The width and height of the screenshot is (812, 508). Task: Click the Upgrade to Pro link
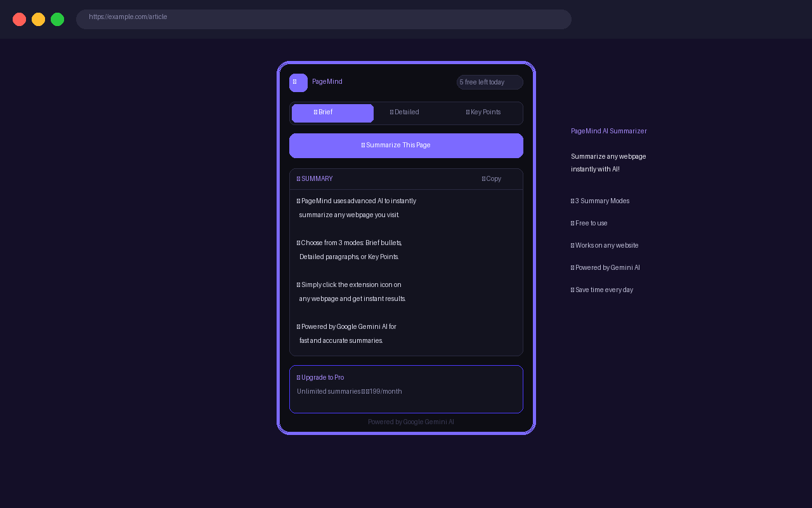click(320, 378)
